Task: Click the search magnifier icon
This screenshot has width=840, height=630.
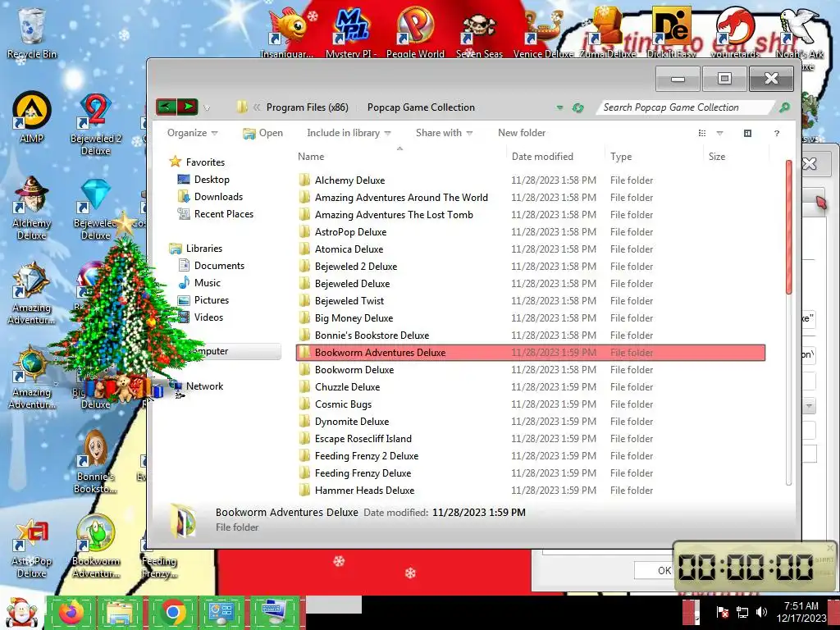Action: click(x=783, y=107)
